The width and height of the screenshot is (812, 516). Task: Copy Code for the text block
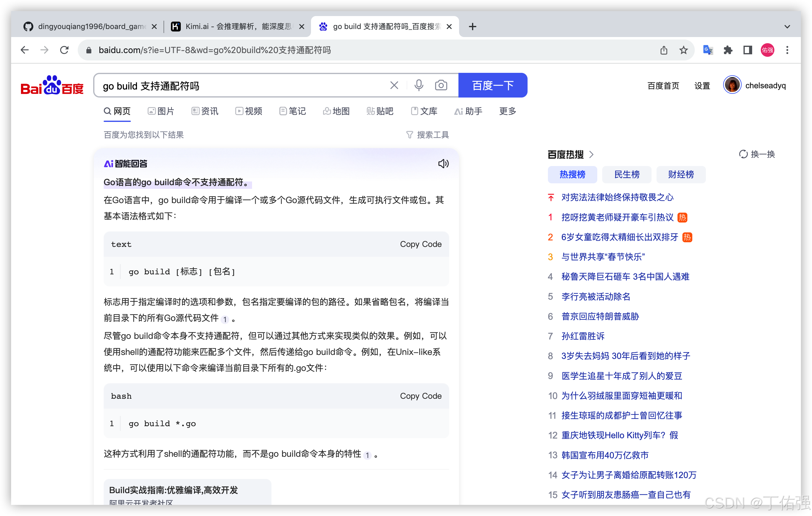(420, 244)
